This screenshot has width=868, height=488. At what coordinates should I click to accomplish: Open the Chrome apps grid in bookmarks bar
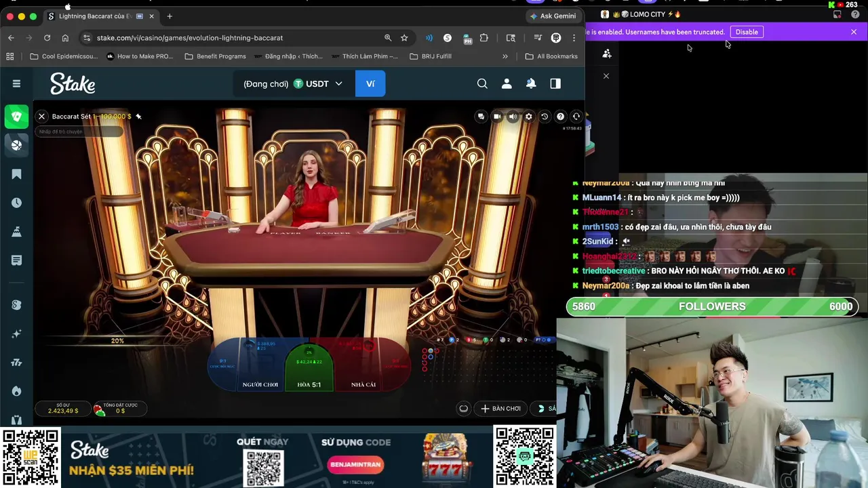pyautogui.click(x=12, y=56)
